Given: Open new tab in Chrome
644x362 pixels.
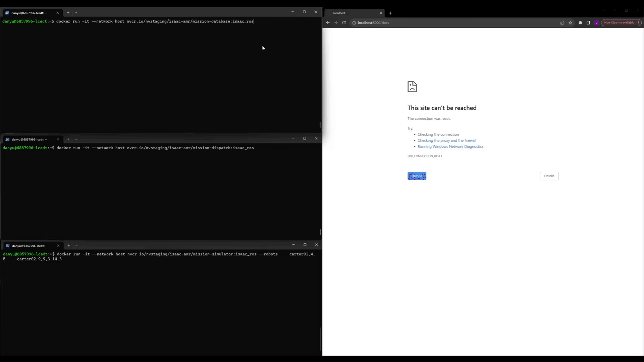Looking at the screenshot, I should pos(390,13).
